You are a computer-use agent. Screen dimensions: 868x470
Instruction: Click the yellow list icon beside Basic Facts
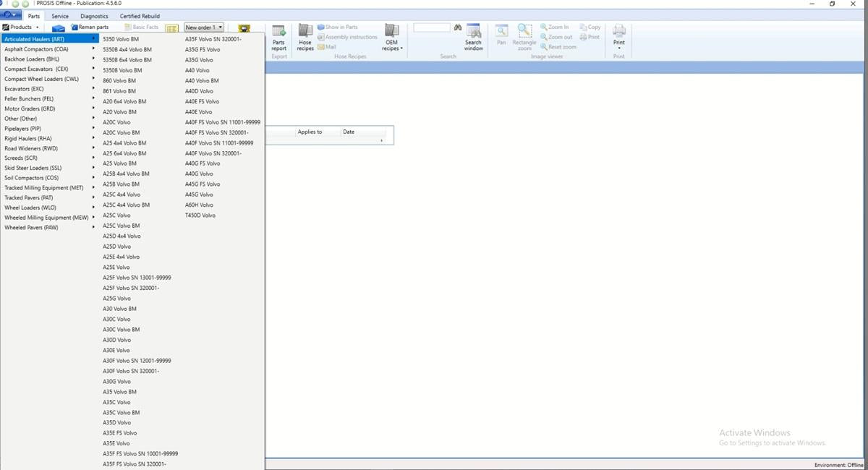[x=171, y=28]
